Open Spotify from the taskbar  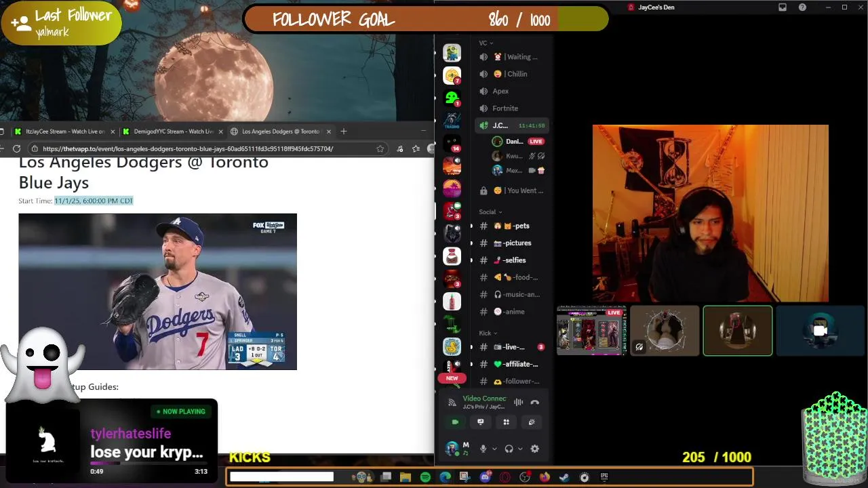point(425,477)
